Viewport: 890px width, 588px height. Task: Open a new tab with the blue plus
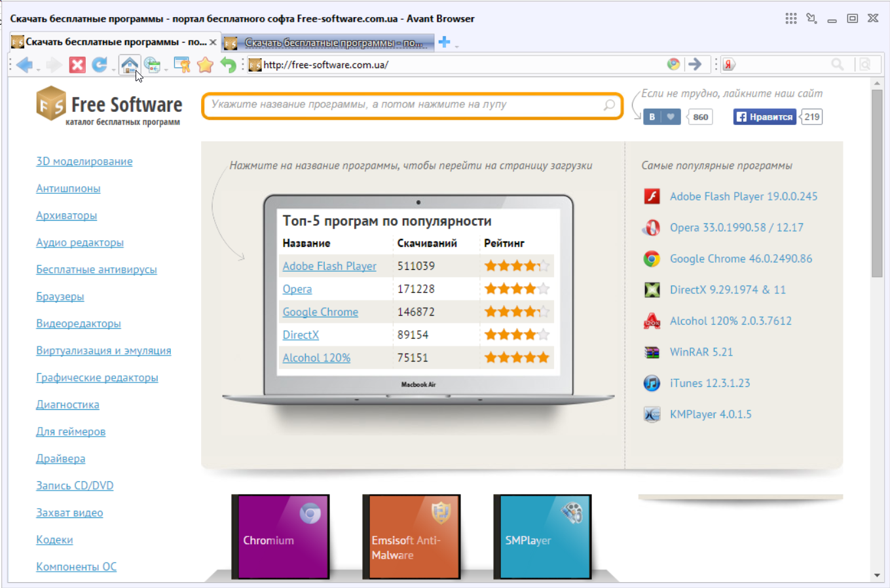[445, 42]
